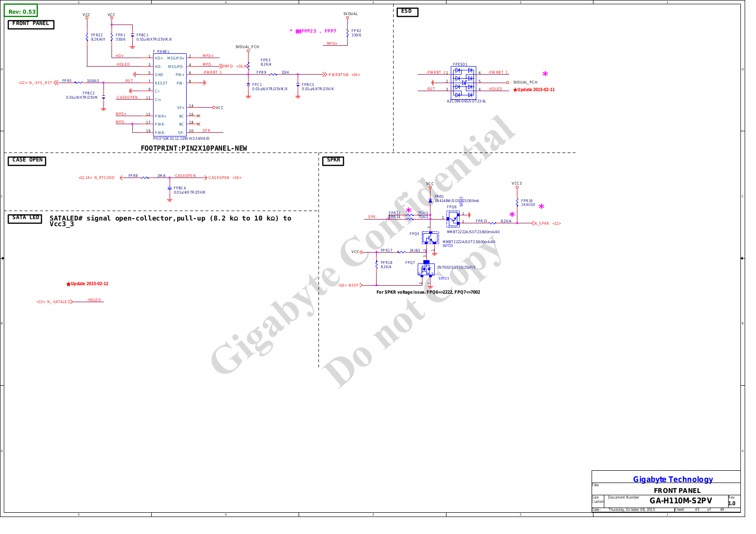Image resolution: width=756 pixels, height=534 pixels.
Task: Click the red star beside Update 2015-02-12
Action: 69,284
